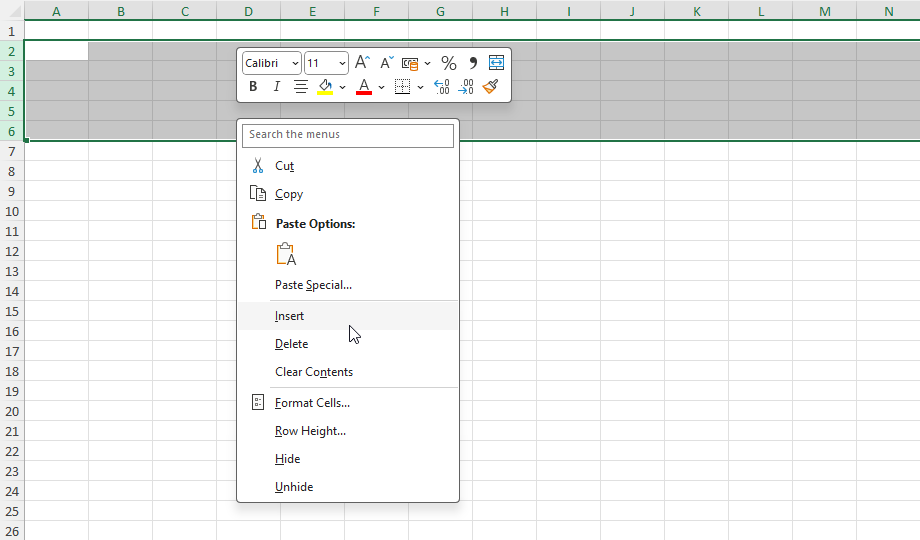Choose Clear Contents from context menu
The height and width of the screenshot is (540, 920).
click(x=348, y=372)
